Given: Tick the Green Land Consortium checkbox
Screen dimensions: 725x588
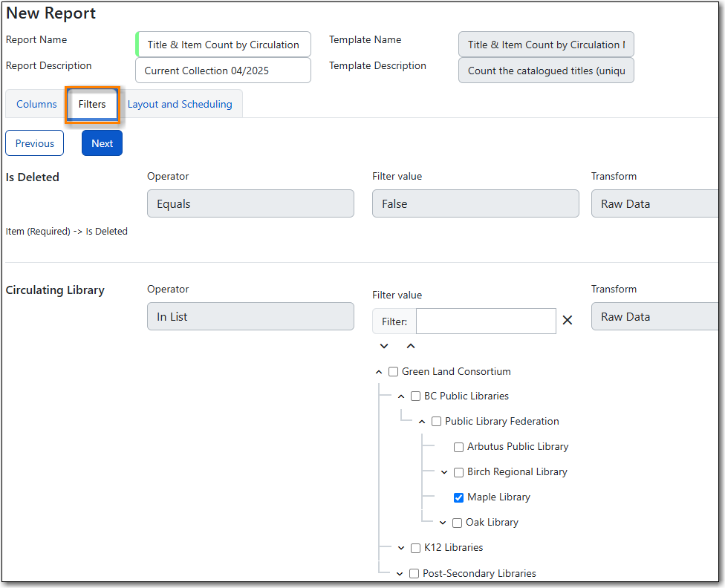Looking at the screenshot, I should 394,372.
